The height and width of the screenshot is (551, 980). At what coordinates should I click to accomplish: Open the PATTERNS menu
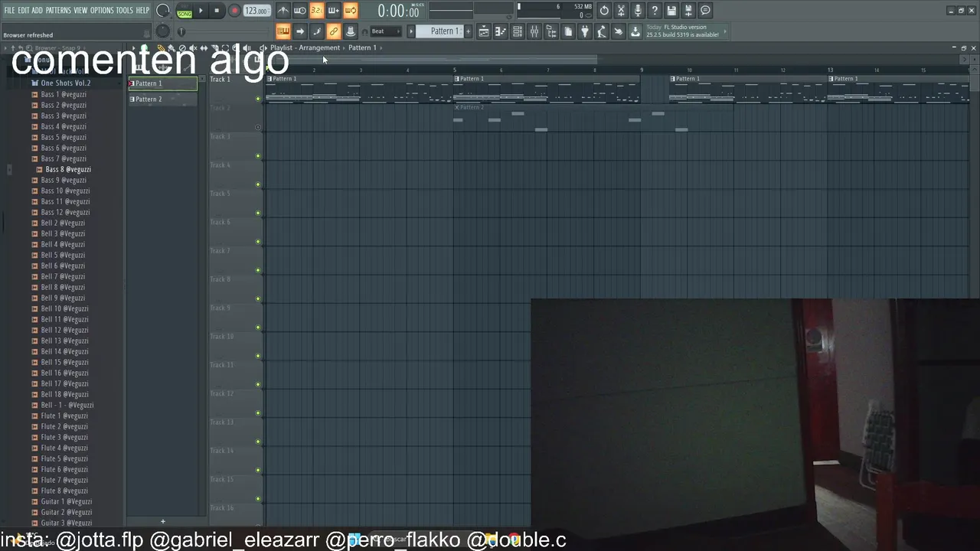[x=58, y=11]
